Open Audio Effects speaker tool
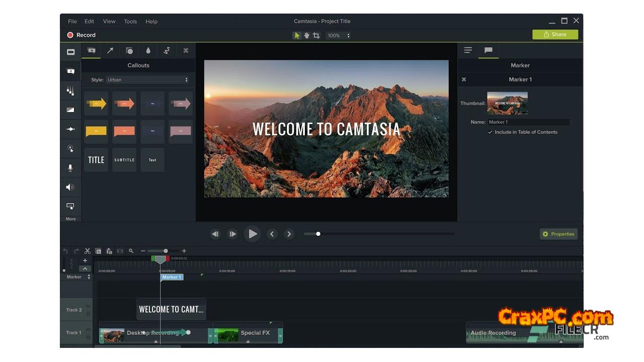 (70, 187)
